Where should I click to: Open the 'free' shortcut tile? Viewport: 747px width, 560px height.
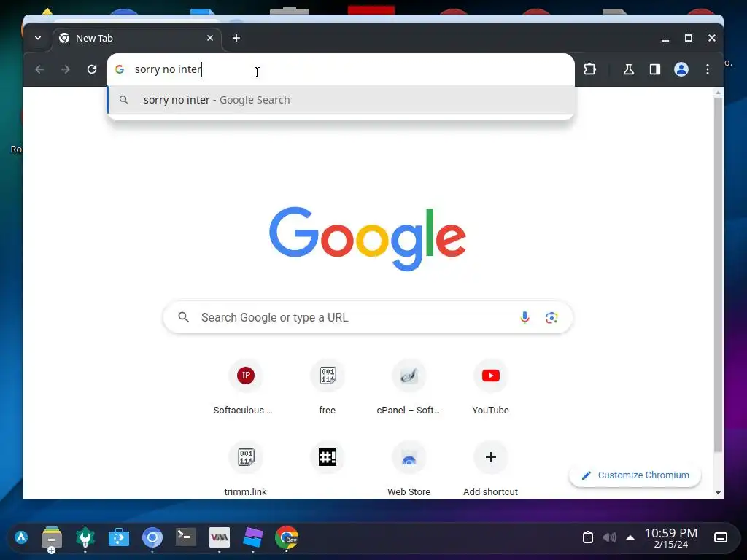328,388
